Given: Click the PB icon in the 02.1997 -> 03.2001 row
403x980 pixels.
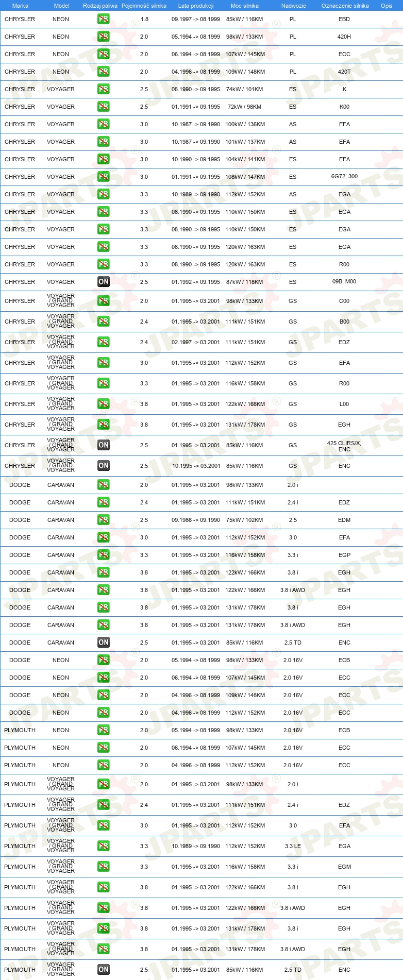Looking at the screenshot, I should (104, 342).
